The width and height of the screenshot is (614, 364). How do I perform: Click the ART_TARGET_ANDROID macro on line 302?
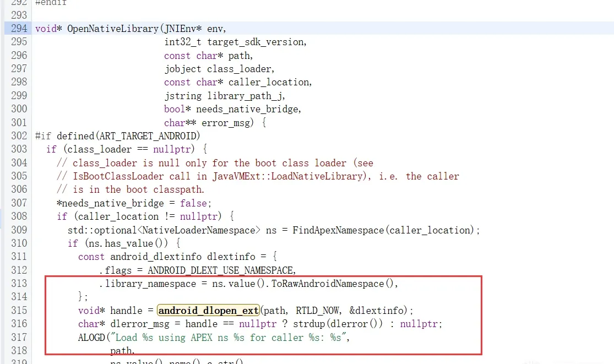[x=148, y=136]
